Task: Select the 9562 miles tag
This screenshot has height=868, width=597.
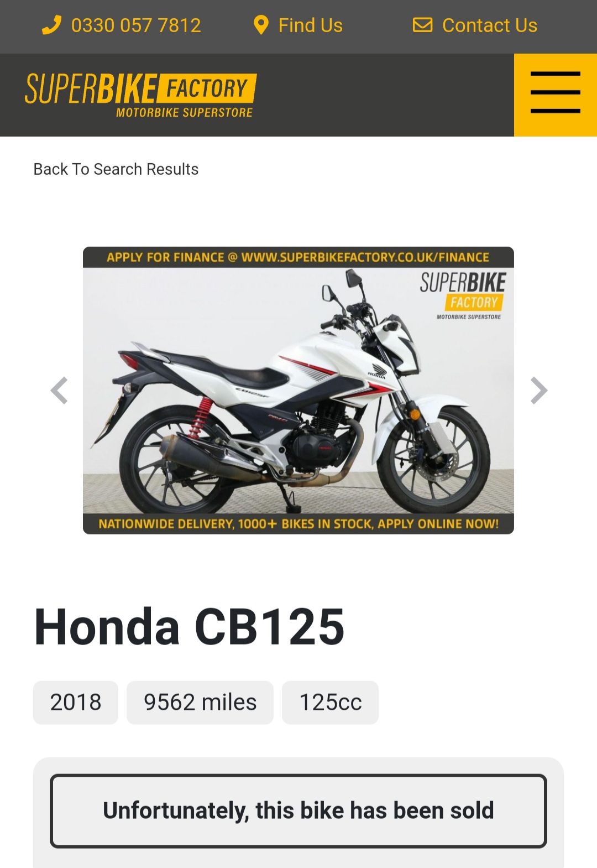Action: click(200, 703)
